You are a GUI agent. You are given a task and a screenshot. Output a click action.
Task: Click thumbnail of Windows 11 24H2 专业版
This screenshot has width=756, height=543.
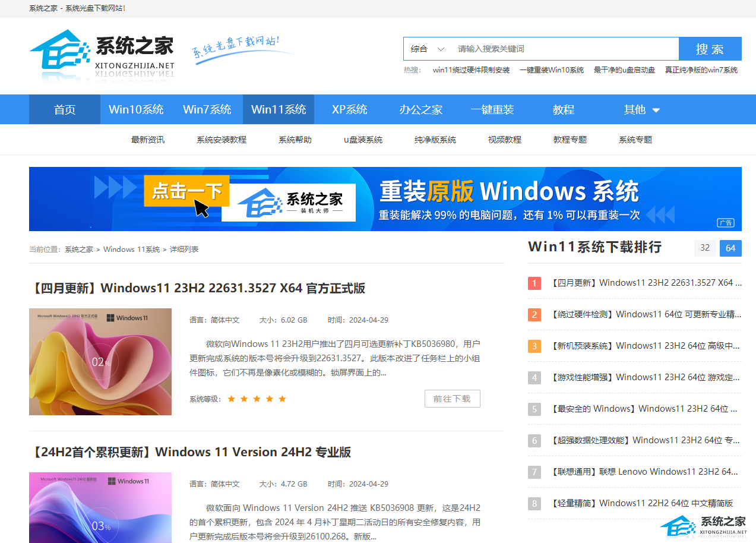point(100,507)
